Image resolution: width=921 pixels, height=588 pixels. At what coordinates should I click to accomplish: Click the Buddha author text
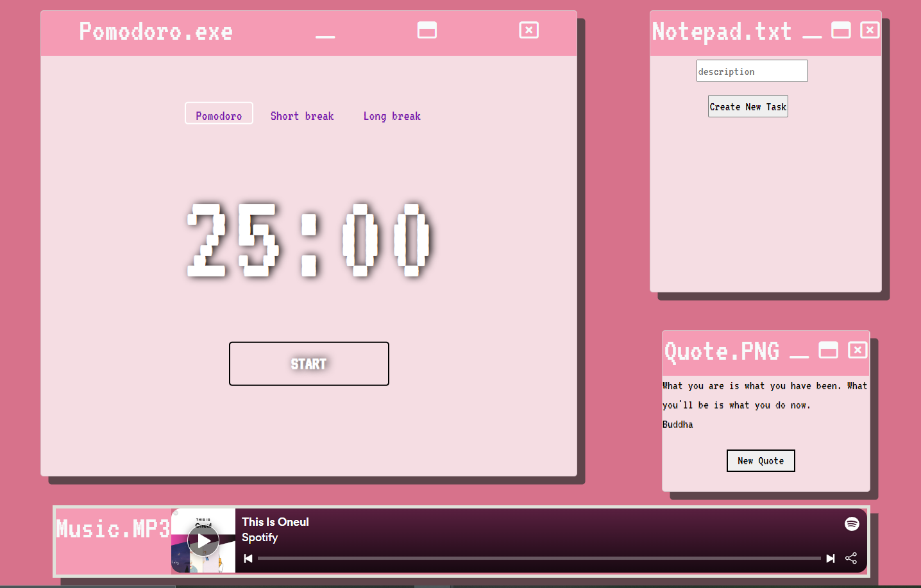coord(677,424)
